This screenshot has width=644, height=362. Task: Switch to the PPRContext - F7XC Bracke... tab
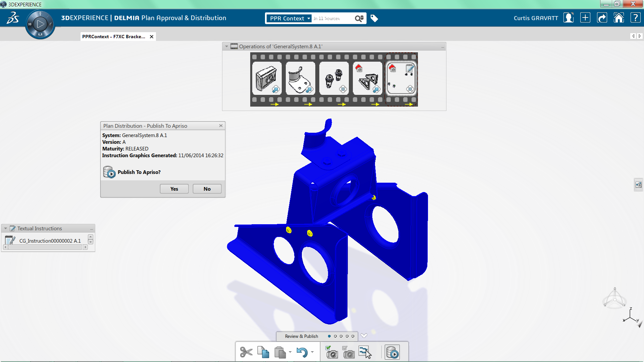pos(114,37)
